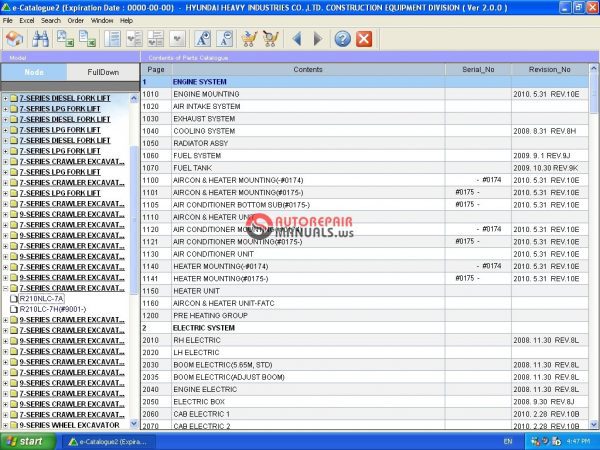Open the ENGINE MOUNTING row
The height and width of the screenshot is (450, 600).
tap(365, 94)
